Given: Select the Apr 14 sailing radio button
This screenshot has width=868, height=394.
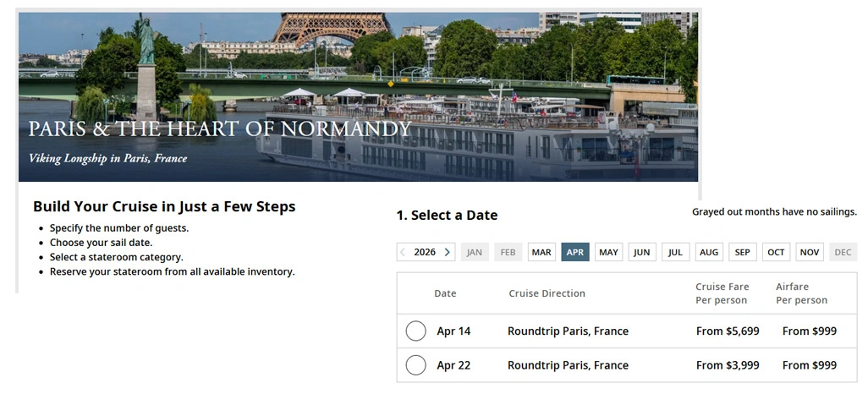Looking at the screenshot, I should [x=415, y=331].
